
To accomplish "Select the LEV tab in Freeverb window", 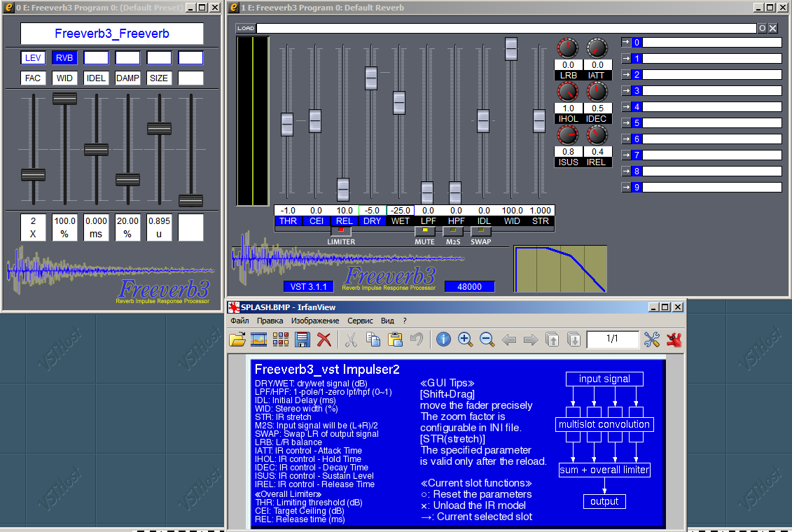I will coord(33,57).
